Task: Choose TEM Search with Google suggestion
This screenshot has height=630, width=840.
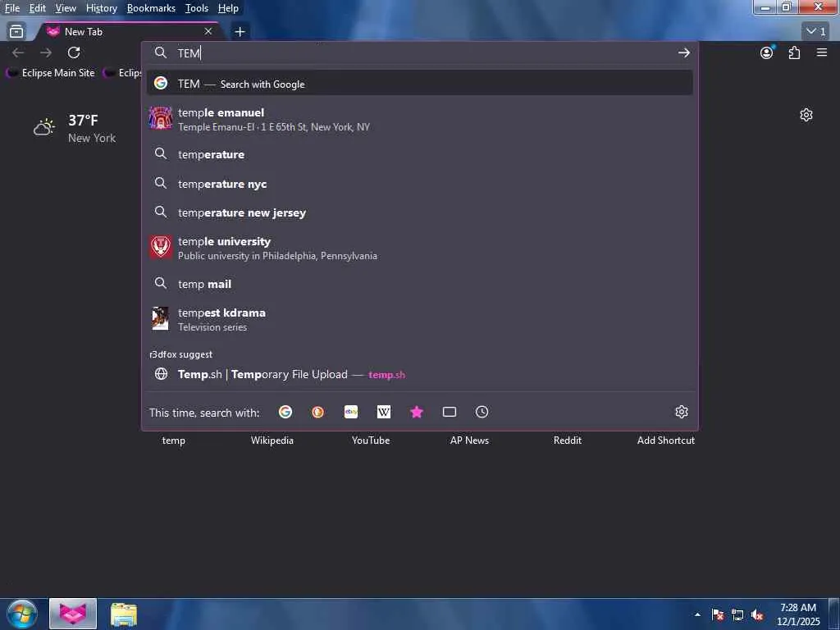Action: click(419, 84)
